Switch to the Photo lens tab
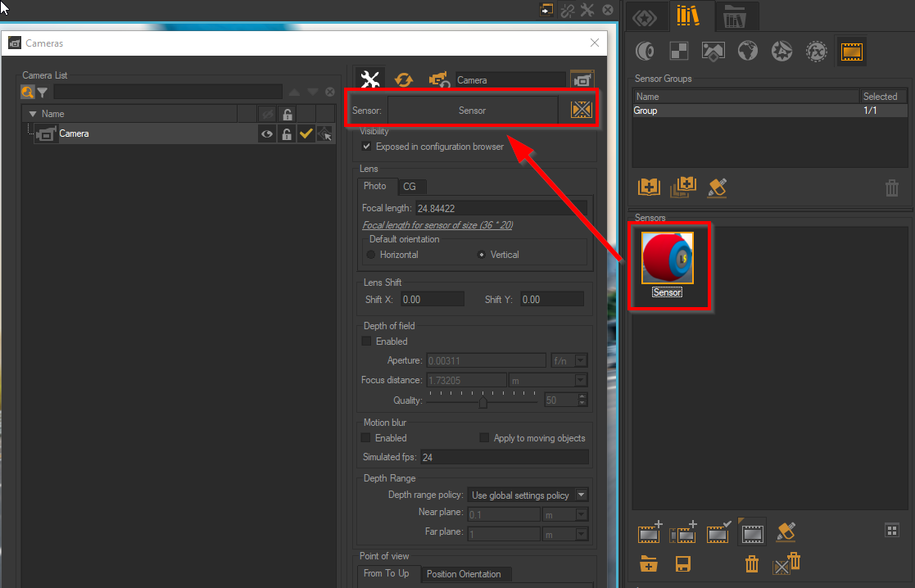 point(374,186)
